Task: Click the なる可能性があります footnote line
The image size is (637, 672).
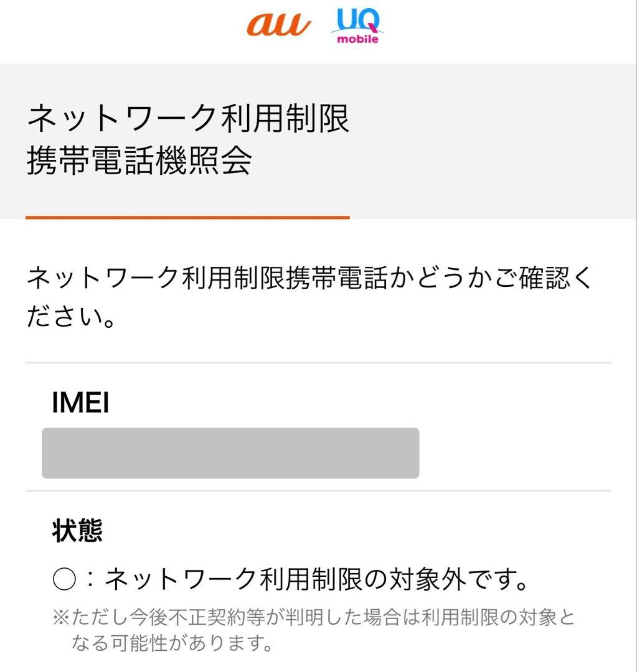Action: (172, 643)
